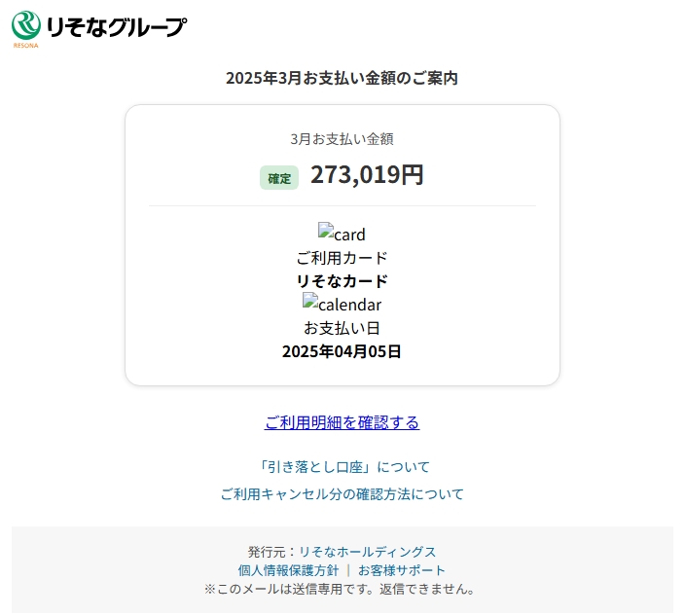Open the ご利用明細を確認する link
The width and height of the screenshot is (686, 616).
click(342, 422)
